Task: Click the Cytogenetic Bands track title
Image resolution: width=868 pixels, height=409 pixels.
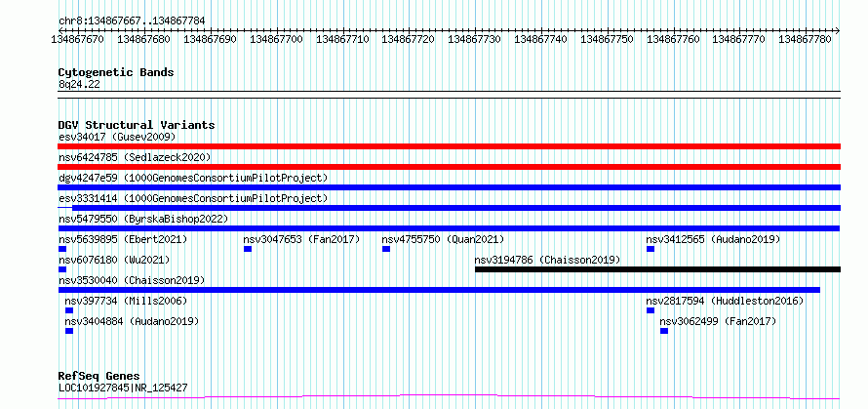Action: pyautogui.click(x=116, y=72)
